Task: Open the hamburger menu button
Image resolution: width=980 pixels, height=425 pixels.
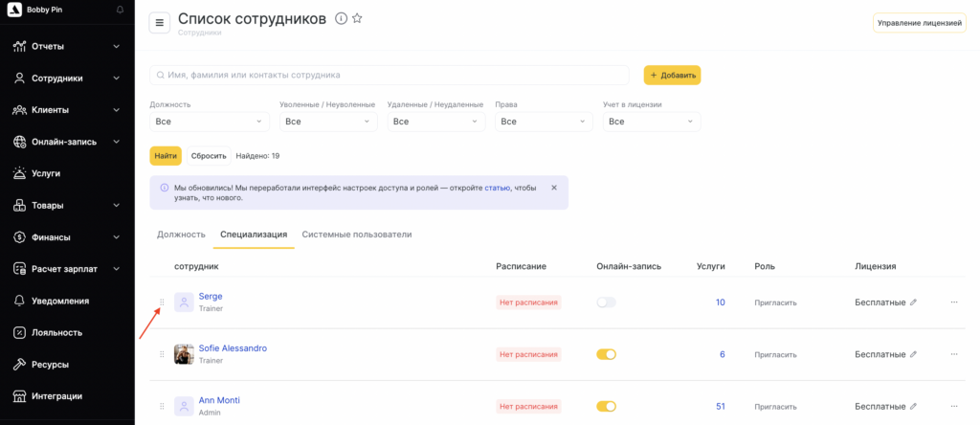Action: click(x=160, y=23)
